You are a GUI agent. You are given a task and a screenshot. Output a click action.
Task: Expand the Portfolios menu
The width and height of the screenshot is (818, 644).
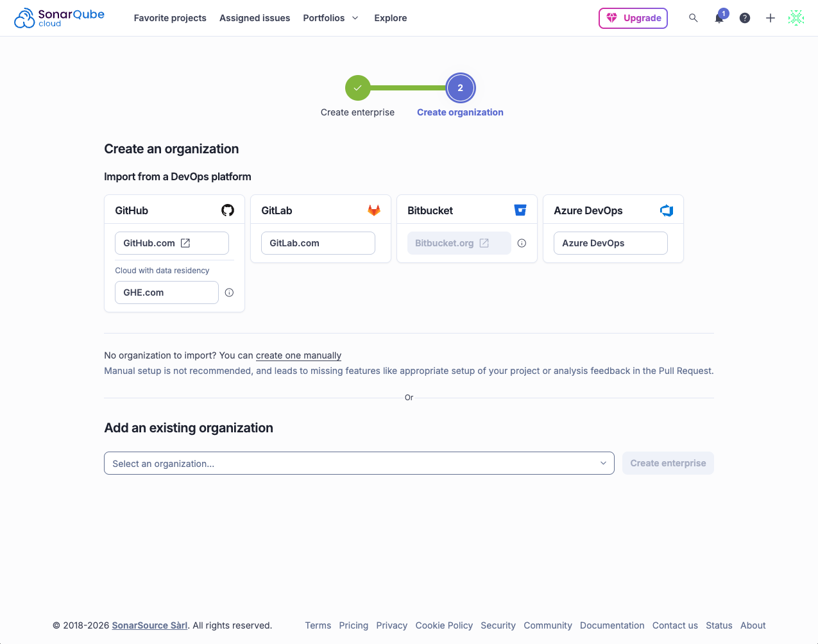pyautogui.click(x=330, y=18)
